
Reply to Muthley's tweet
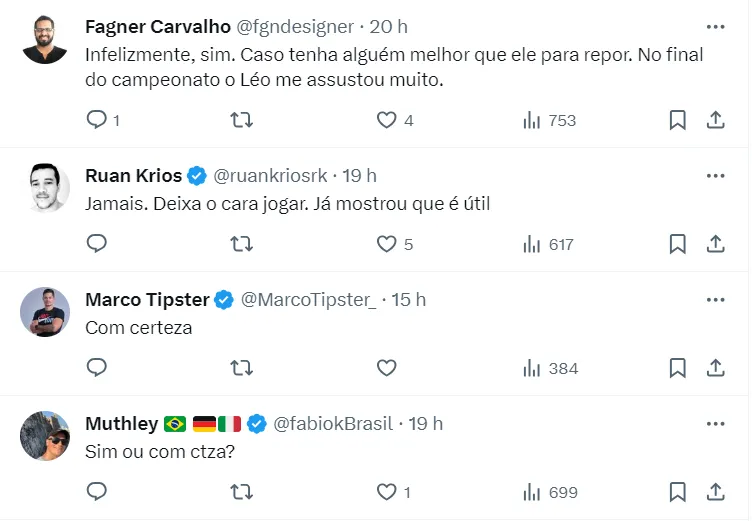pyautogui.click(x=97, y=492)
